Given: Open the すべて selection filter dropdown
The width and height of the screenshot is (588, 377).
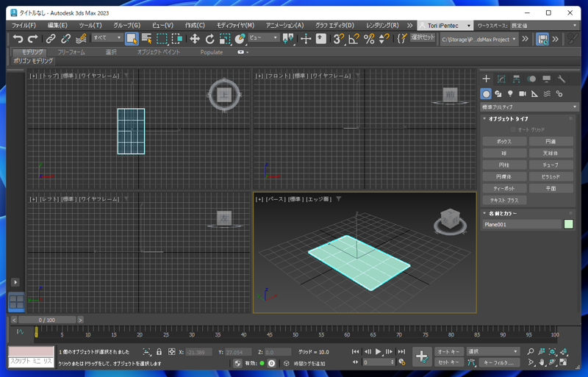Looking at the screenshot, I should 107,37.
